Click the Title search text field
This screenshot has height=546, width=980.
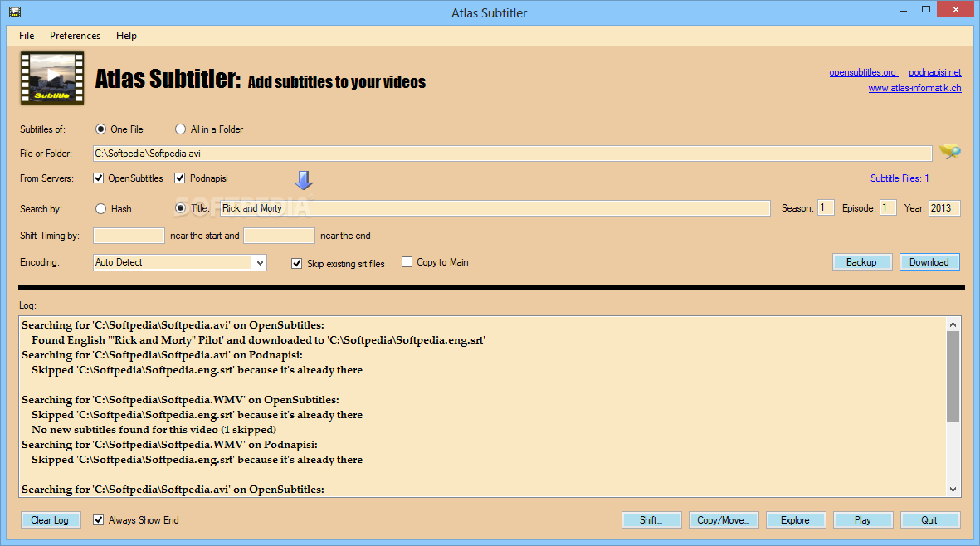[495, 208]
